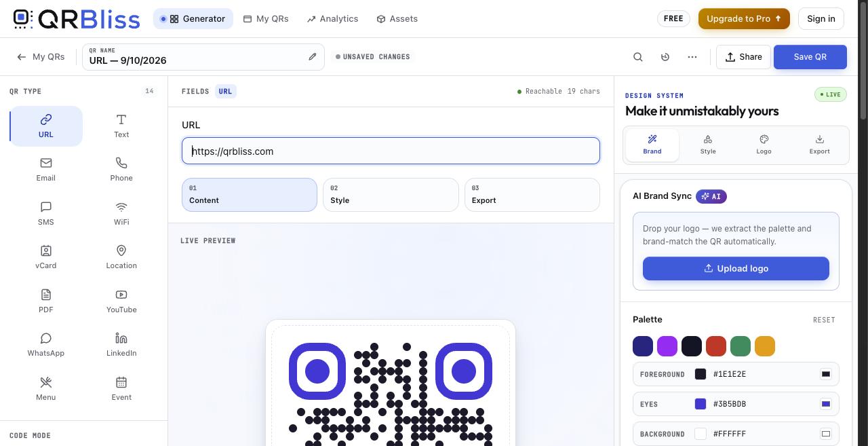Open background color picker icon
This screenshot has height=446, width=868.
pos(826,434)
